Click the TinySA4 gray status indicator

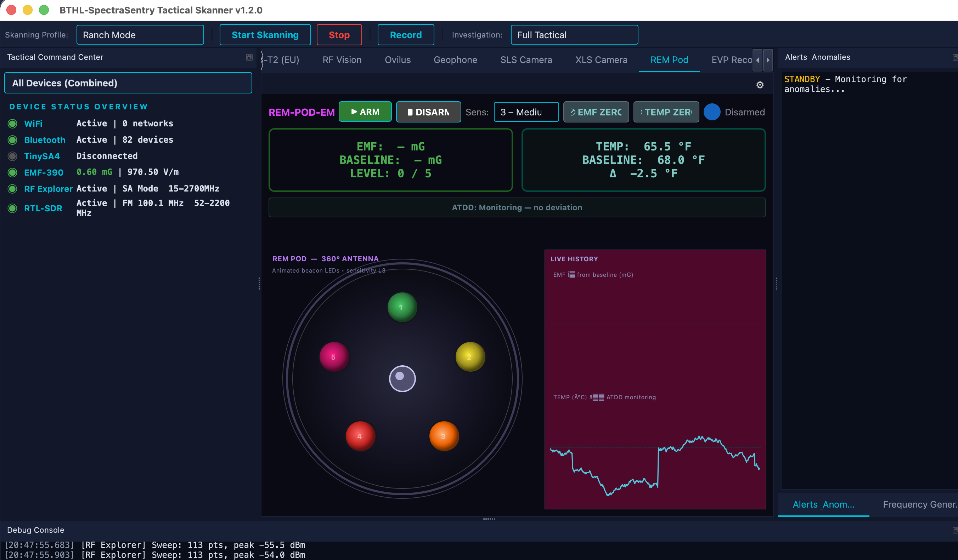tap(12, 156)
